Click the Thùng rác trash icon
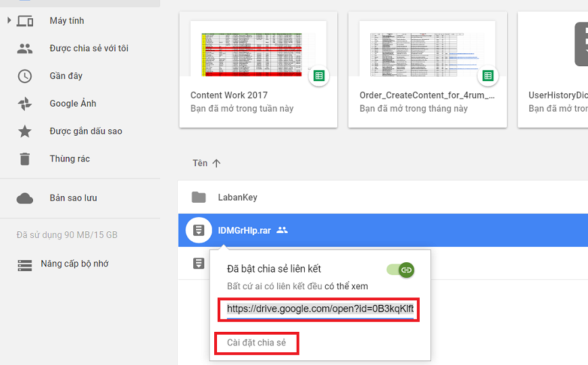This screenshot has width=588, height=365. (x=25, y=159)
